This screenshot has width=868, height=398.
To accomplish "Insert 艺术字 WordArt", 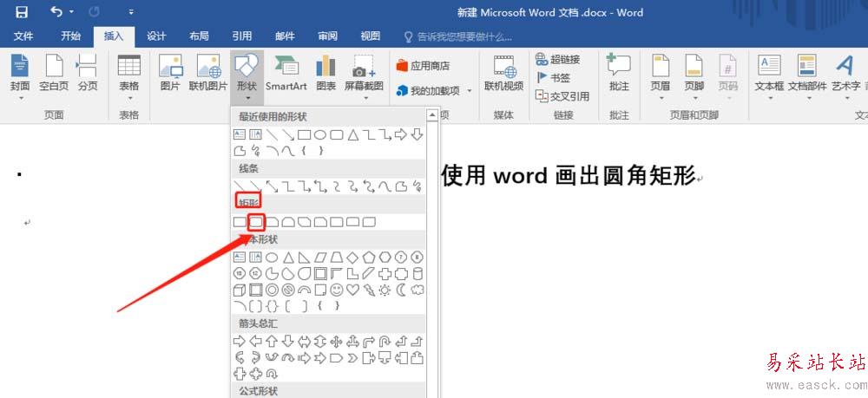I will [846, 77].
